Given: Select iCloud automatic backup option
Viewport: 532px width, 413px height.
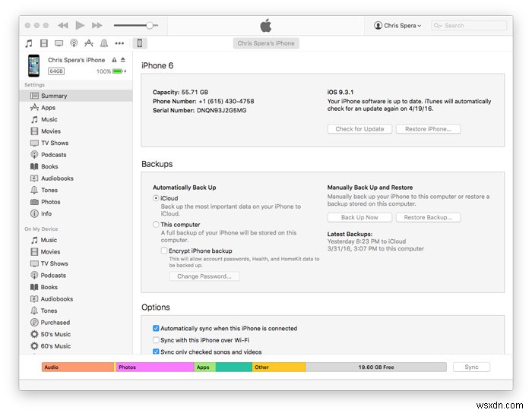Looking at the screenshot, I should (156, 198).
